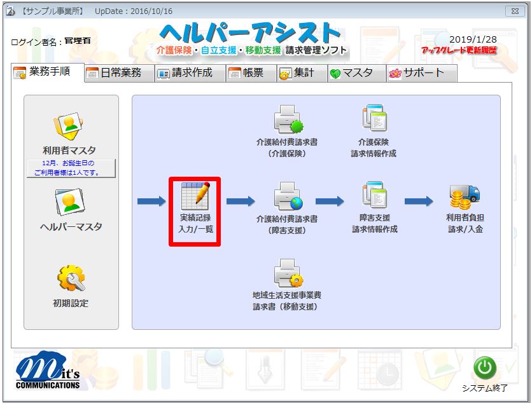Click 介護保険 請求情報作成 icon
Screen dimensions: 532x403
coord(374,119)
